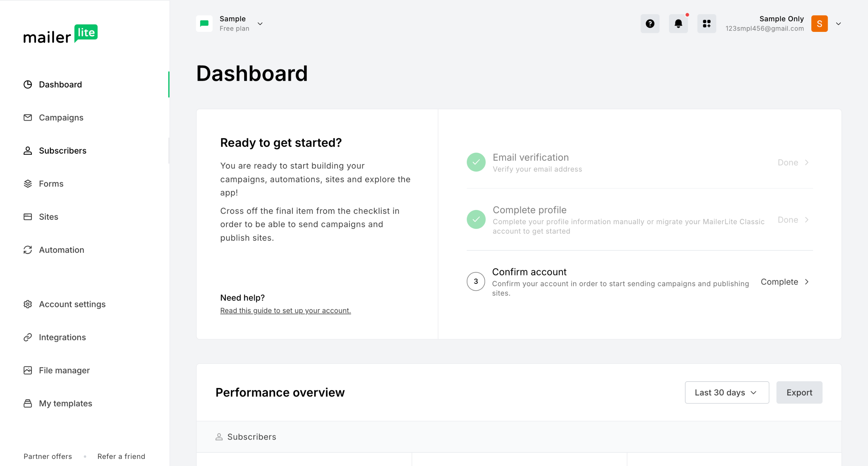Image resolution: width=868 pixels, height=466 pixels.
Task: Open Campaigns from the sidebar
Action: (x=61, y=118)
